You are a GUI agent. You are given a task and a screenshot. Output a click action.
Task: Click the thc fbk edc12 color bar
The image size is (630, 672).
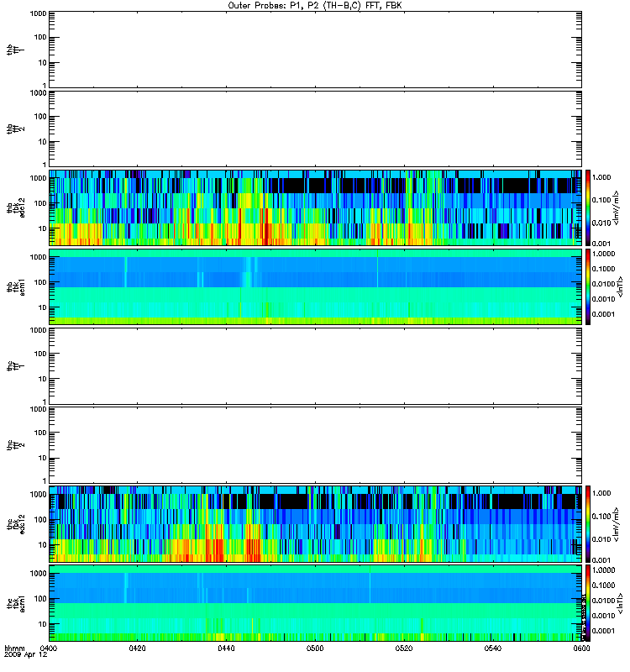coord(588,524)
